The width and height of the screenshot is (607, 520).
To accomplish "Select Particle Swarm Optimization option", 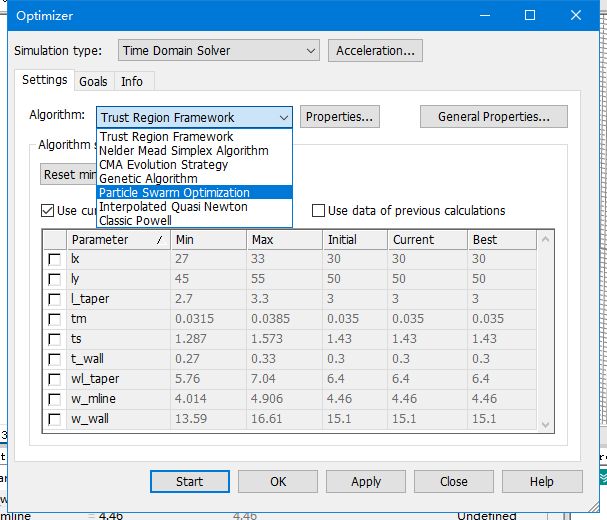I will [194, 192].
